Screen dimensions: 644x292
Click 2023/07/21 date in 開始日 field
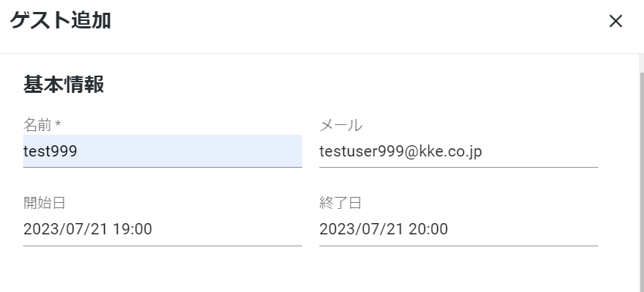coord(66,229)
